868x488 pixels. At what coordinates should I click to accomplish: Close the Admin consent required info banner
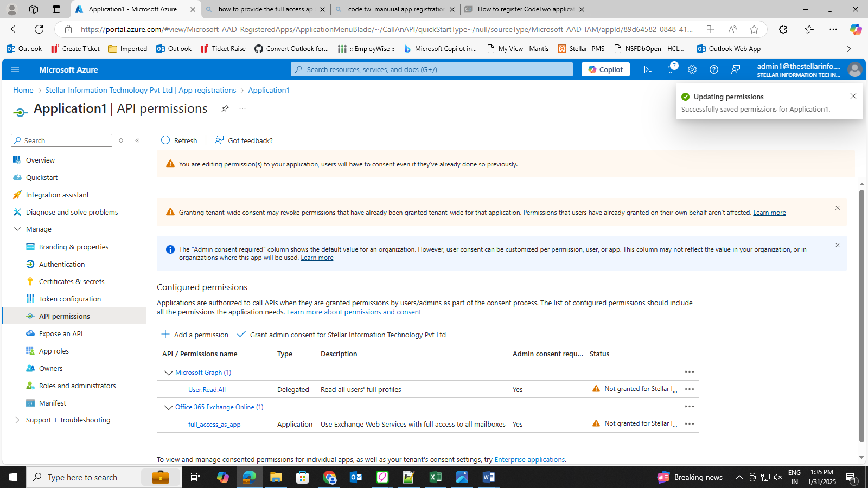(x=838, y=245)
